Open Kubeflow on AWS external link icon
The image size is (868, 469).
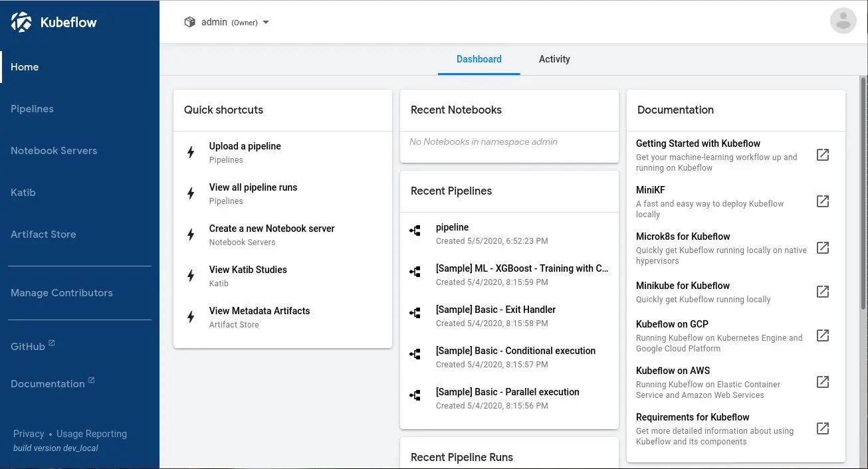(x=822, y=382)
